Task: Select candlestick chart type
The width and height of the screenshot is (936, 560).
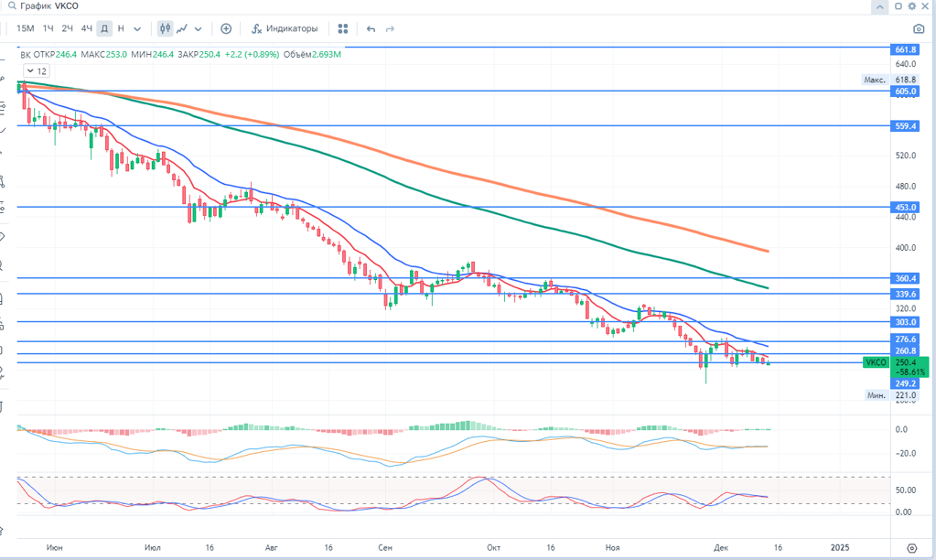Action: click(166, 28)
